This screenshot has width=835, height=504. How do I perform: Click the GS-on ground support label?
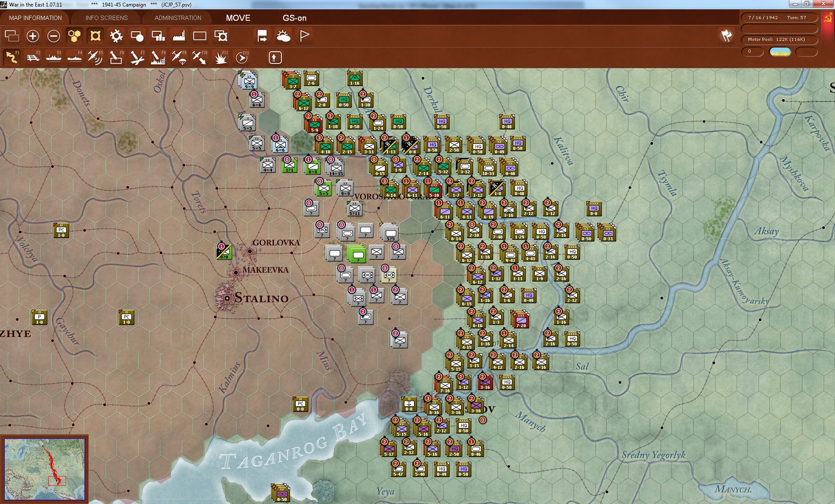tap(294, 18)
